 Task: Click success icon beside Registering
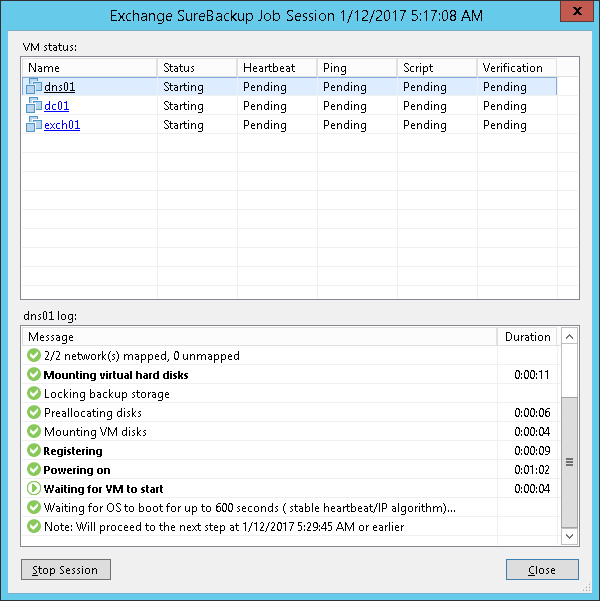[34, 450]
